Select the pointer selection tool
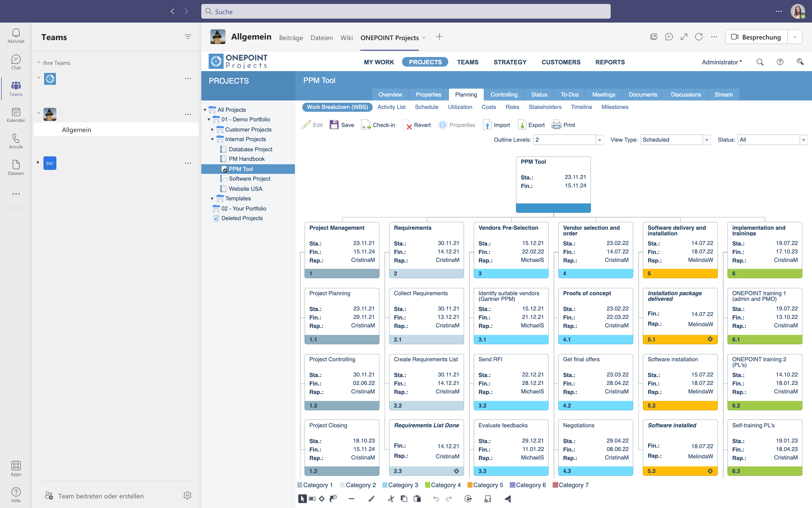 pyautogui.click(x=302, y=499)
